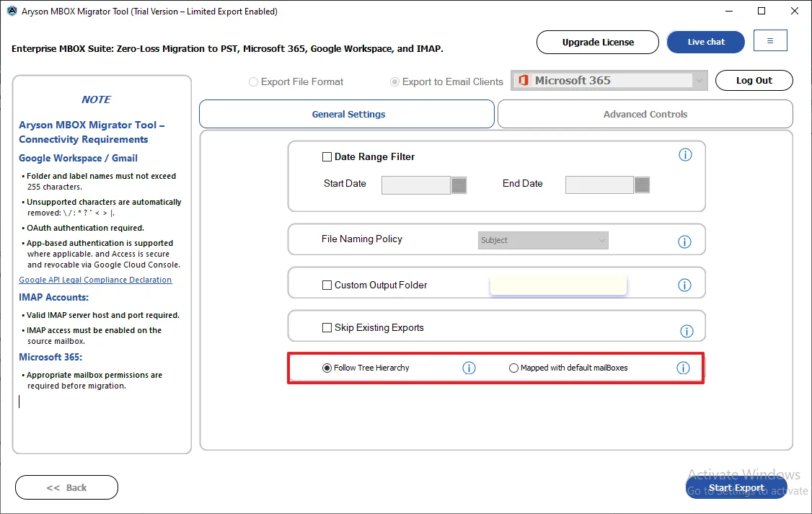Open the hamburger menu button
Viewport: 812px width, 514px height.
[x=770, y=41]
